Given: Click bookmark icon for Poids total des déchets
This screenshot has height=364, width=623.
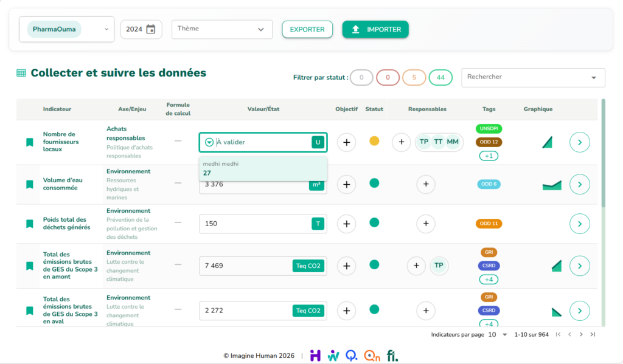Looking at the screenshot, I should 29,224.
